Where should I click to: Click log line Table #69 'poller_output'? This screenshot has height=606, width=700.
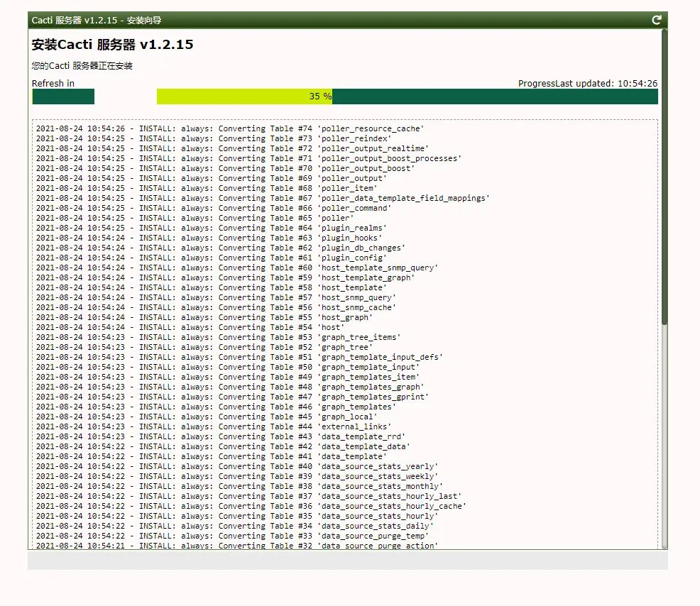point(211,178)
